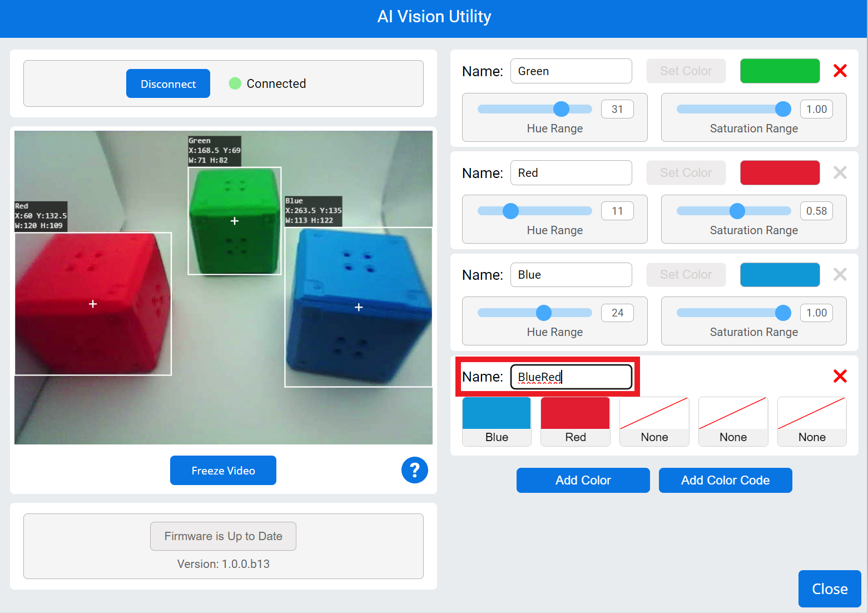Click Red hue value field showing 11
The image size is (868, 613).
click(617, 211)
